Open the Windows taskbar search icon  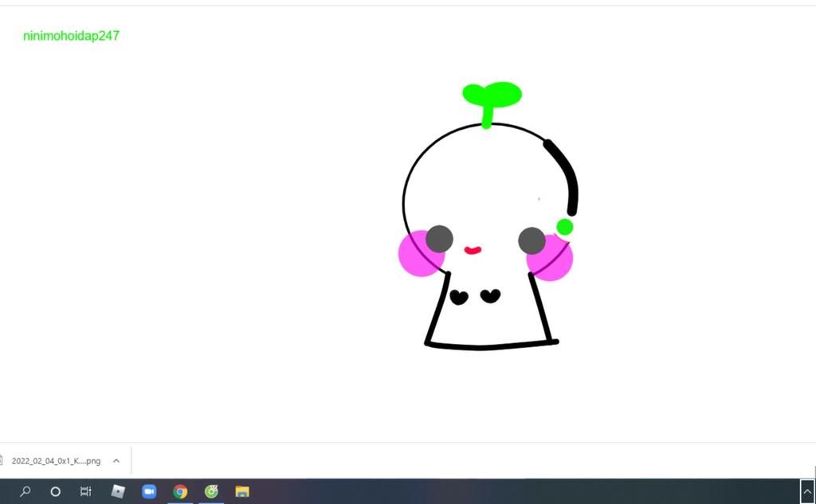tap(25, 491)
